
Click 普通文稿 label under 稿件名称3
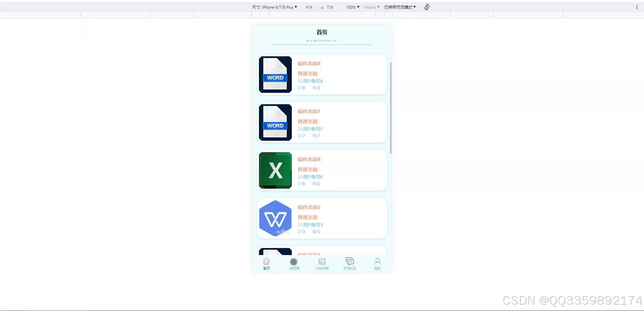pos(308,217)
